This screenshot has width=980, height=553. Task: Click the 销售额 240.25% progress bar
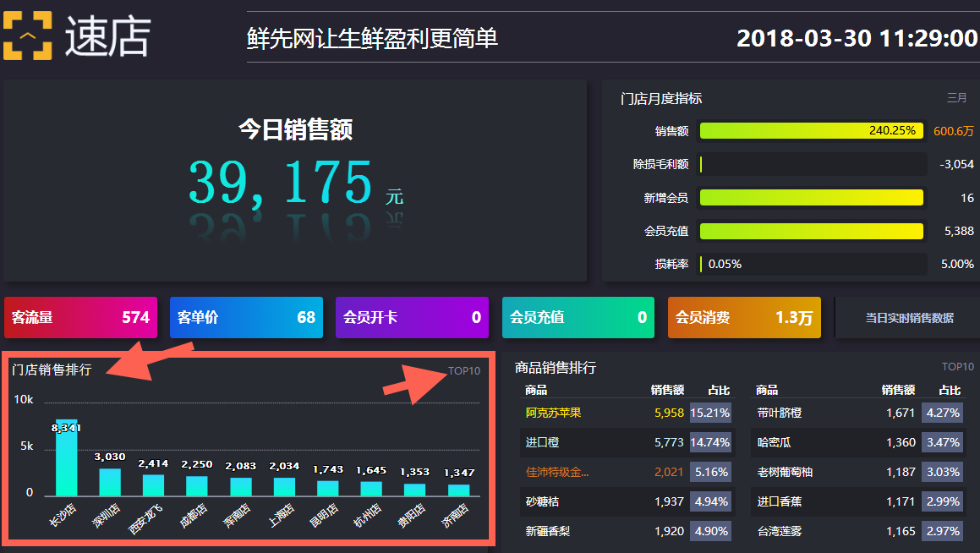[x=811, y=131]
